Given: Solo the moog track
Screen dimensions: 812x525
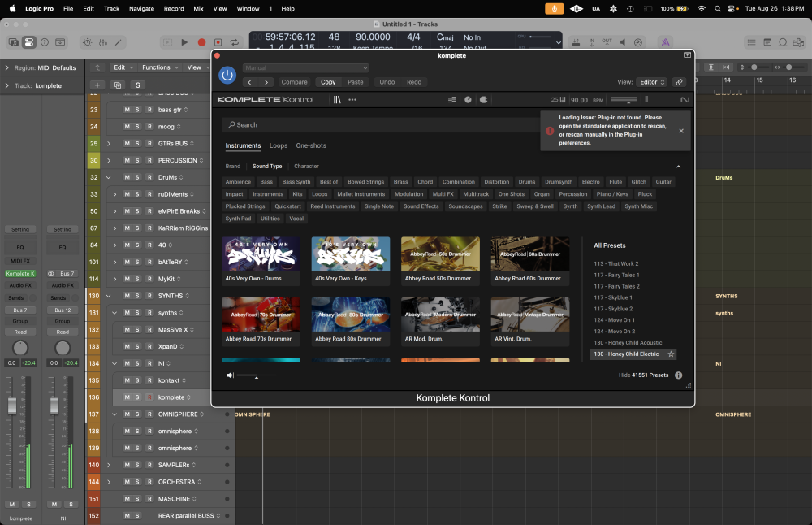Looking at the screenshot, I should [x=137, y=127].
